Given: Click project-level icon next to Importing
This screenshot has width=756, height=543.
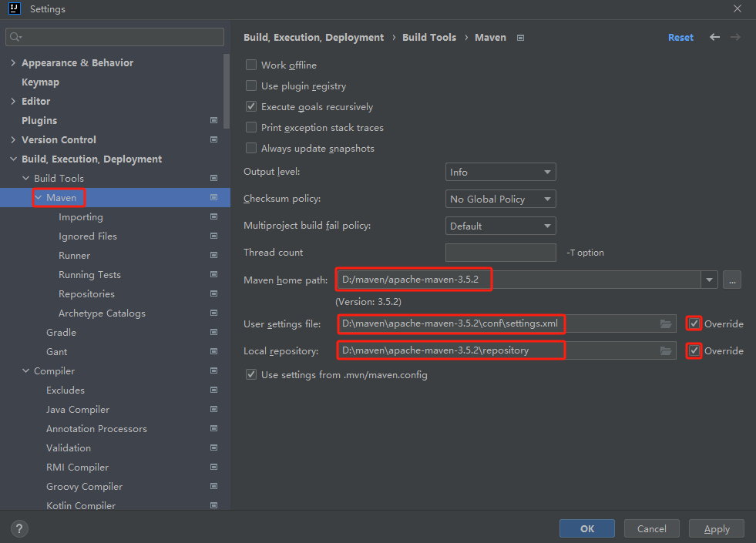Looking at the screenshot, I should point(213,216).
